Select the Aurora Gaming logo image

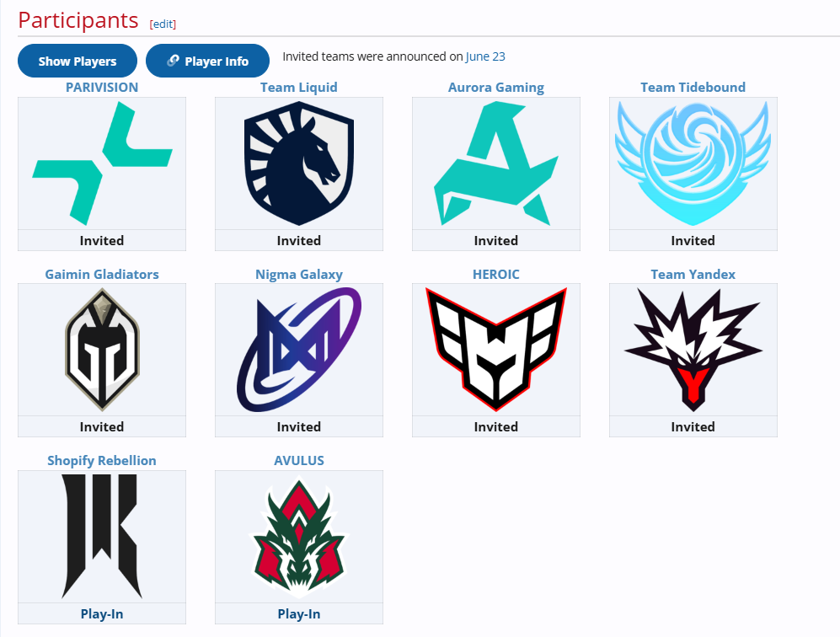click(x=496, y=163)
